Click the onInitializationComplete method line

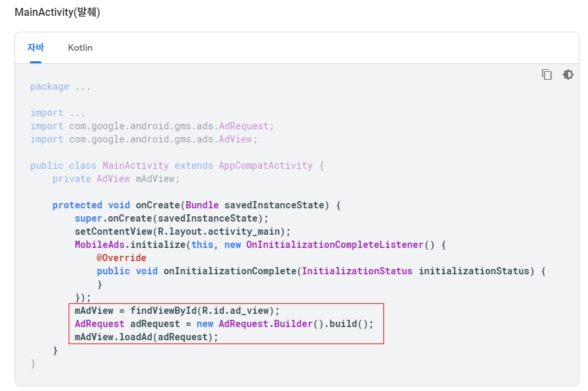[321, 271]
